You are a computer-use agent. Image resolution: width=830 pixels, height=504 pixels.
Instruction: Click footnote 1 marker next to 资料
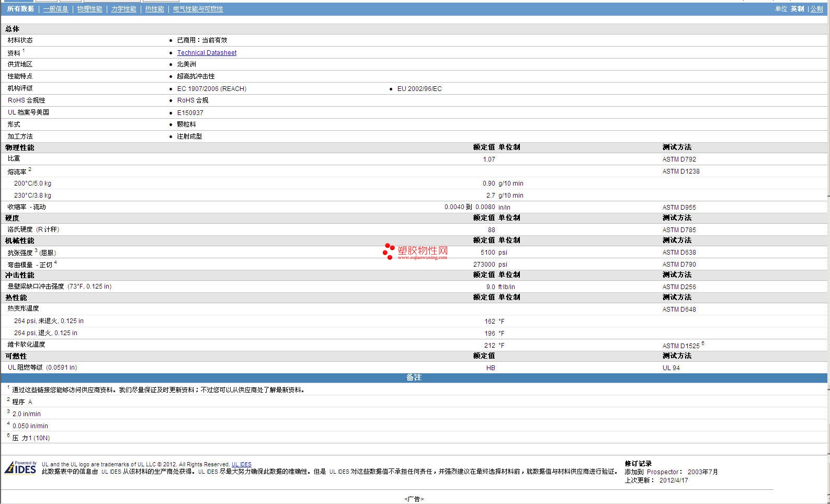[x=24, y=51]
